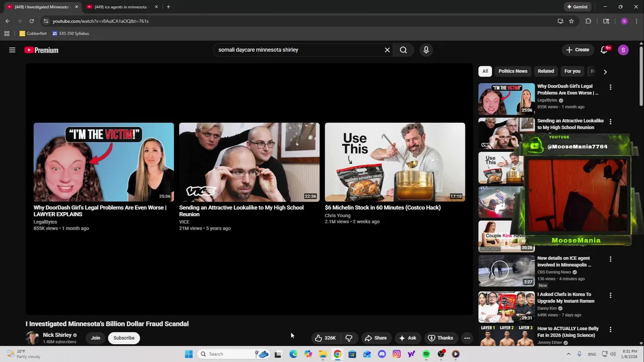This screenshot has height=362, width=644.
Task: Close the I Investigated Minnesota browser tab
Action: click(76, 7)
